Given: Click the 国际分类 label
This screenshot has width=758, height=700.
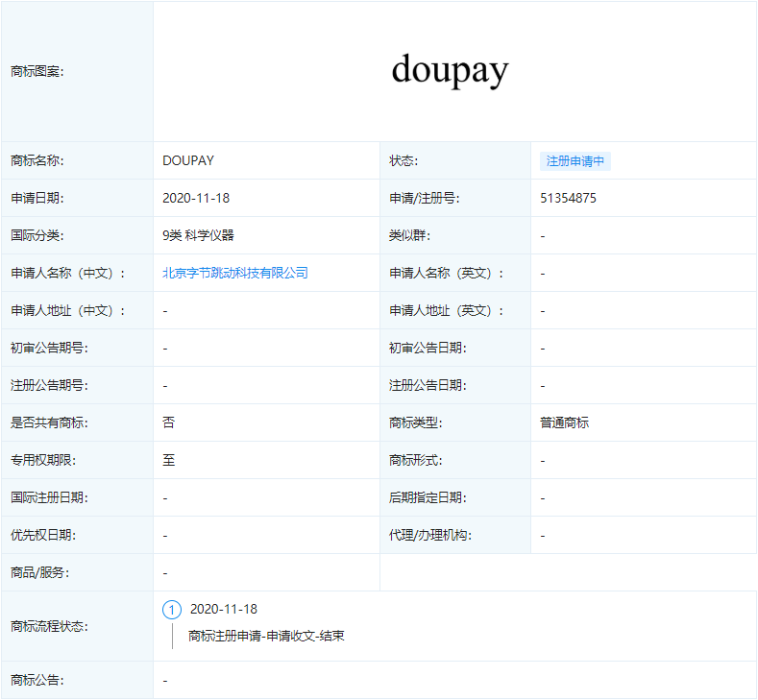Looking at the screenshot, I should pos(37,236).
